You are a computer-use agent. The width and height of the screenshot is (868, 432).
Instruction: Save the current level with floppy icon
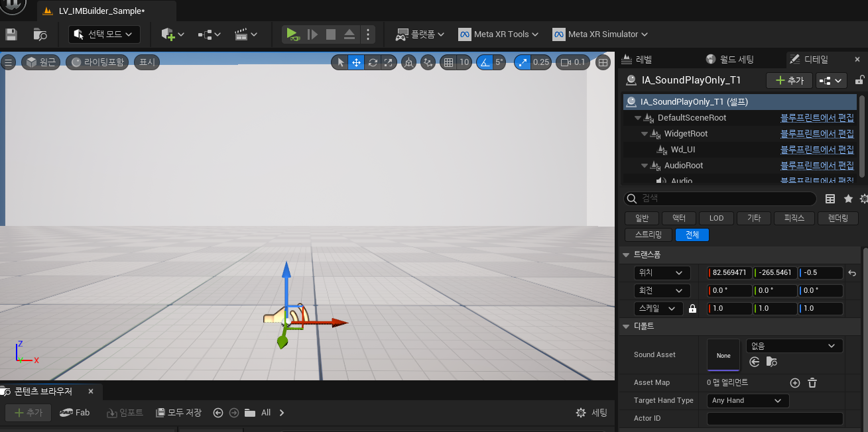tap(11, 34)
